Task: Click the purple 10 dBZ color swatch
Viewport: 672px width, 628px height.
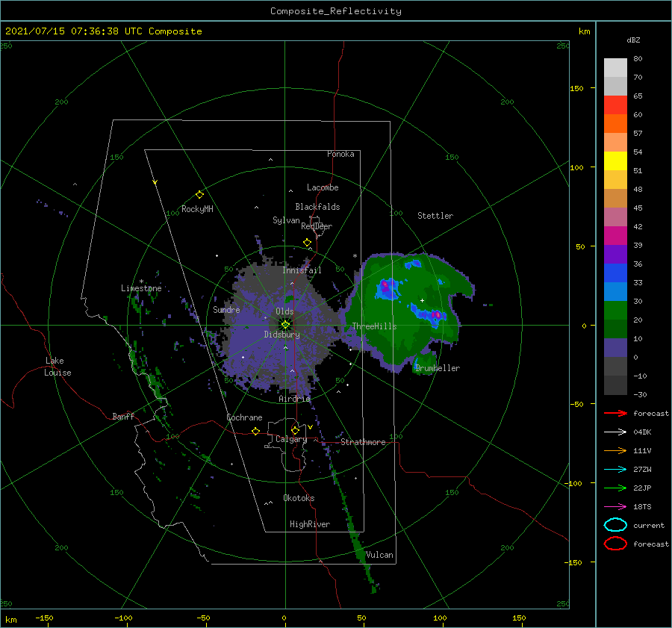Action: point(615,347)
